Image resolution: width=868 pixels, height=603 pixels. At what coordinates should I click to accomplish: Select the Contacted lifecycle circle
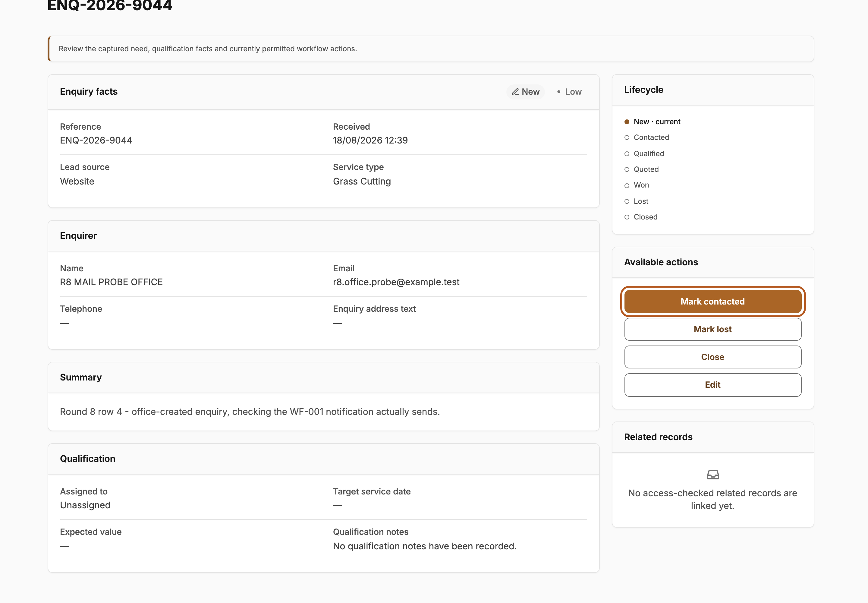pyautogui.click(x=627, y=137)
